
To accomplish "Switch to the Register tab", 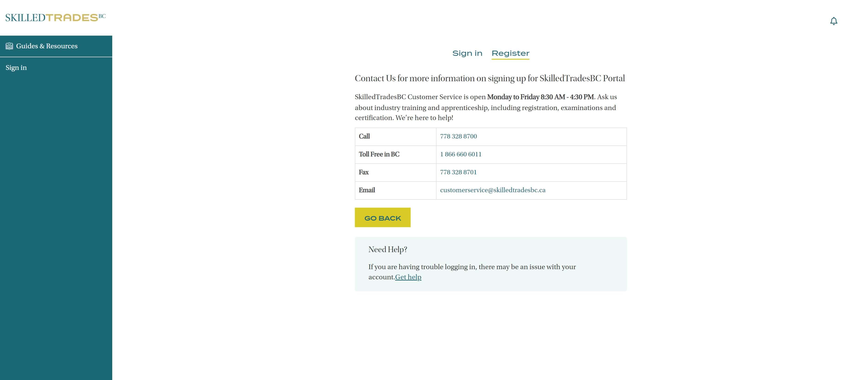I will 510,53.
